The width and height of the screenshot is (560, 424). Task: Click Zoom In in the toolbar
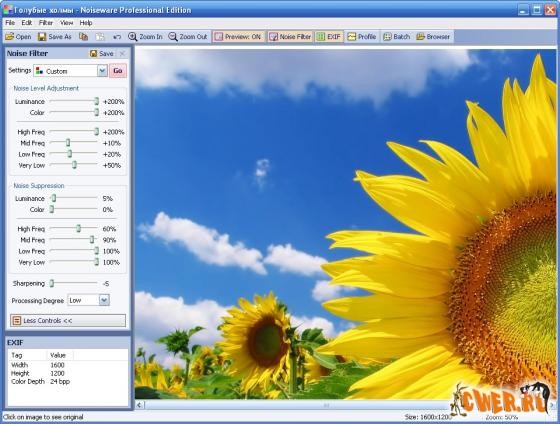pos(145,37)
